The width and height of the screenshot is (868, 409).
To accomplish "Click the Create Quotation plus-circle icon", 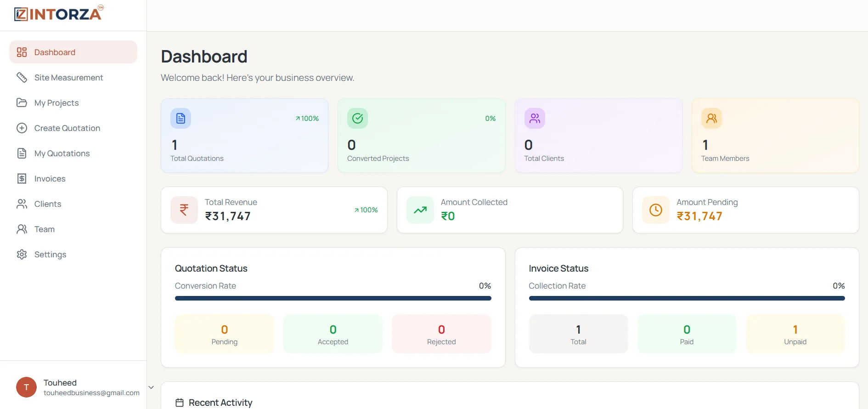I will [22, 128].
